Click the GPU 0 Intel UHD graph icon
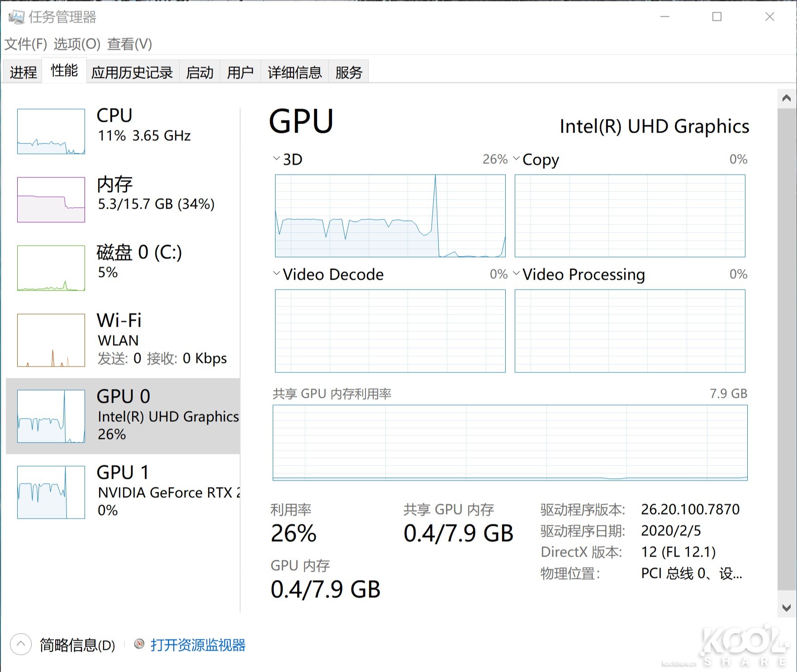Image resolution: width=797 pixels, height=672 pixels. pos(51,416)
